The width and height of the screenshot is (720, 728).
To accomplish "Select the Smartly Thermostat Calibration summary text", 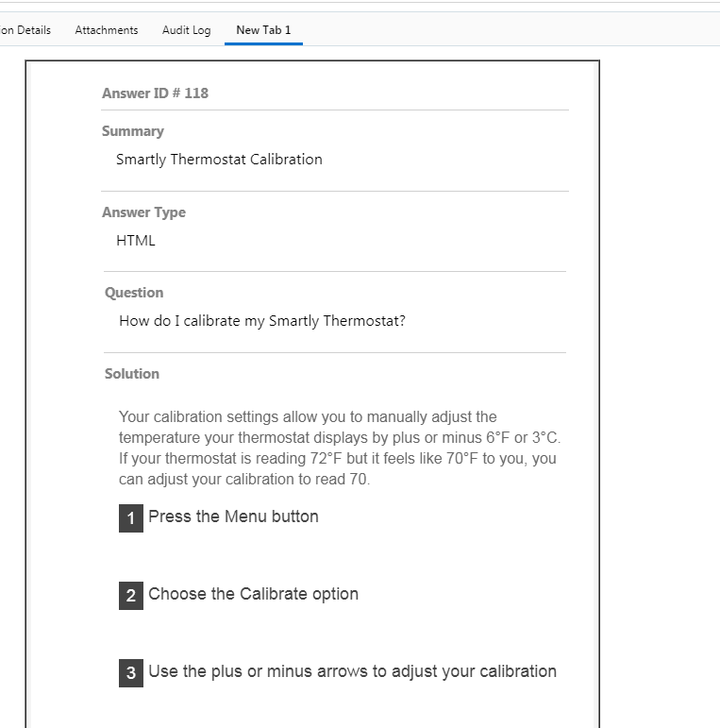I will click(x=219, y=160).
